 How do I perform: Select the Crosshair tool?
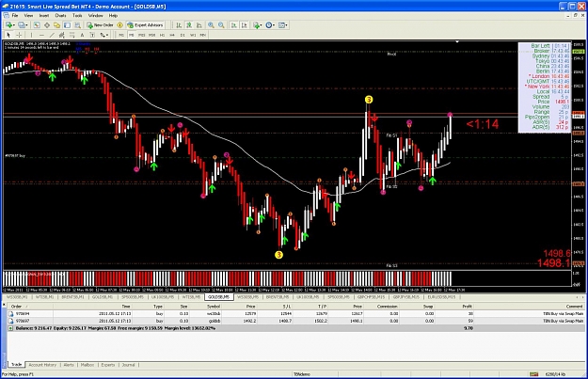19,35
